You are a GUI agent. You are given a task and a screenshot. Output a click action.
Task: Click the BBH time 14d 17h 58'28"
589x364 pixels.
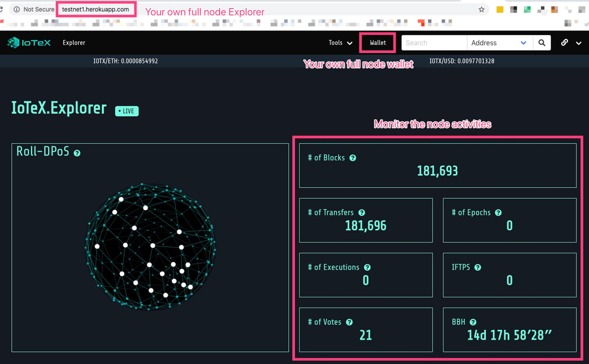click(509, 335)
